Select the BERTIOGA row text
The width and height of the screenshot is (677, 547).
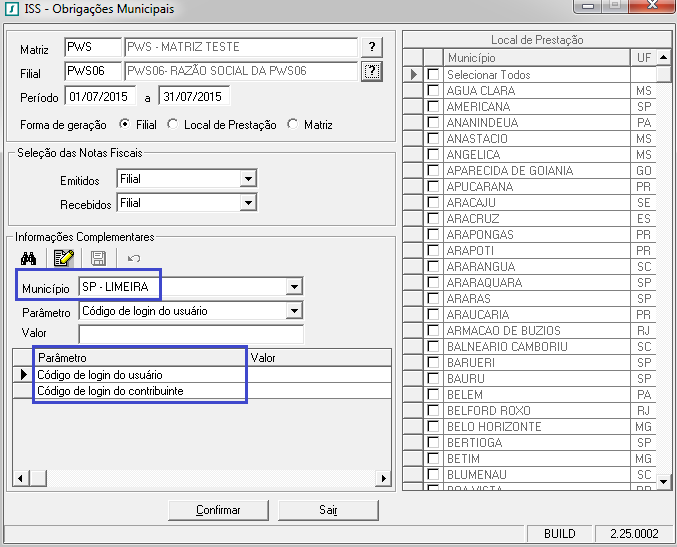(475, 443)
